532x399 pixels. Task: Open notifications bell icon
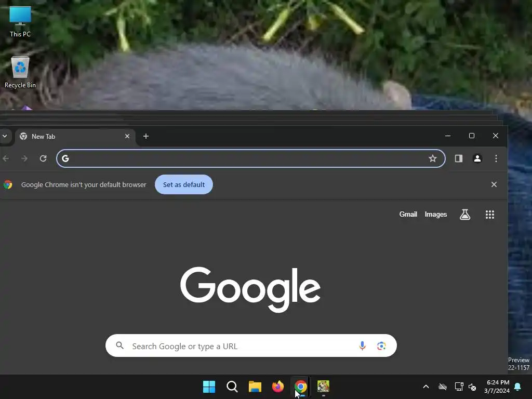pos(518,387)
